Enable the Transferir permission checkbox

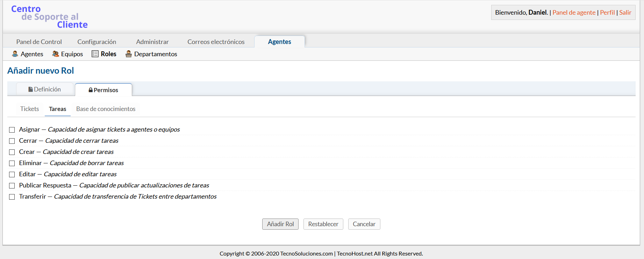[x=12, y=197]
